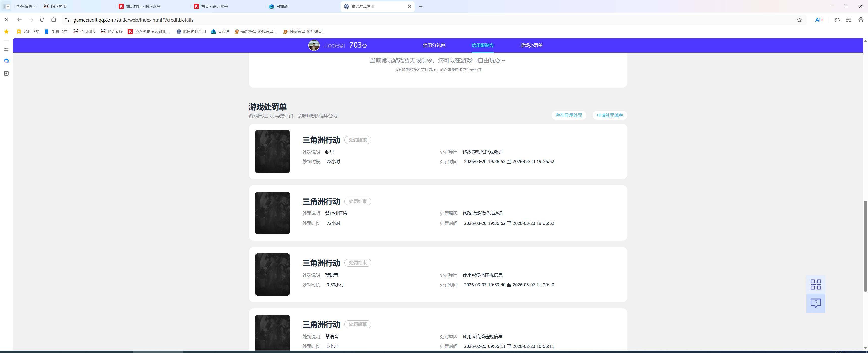Click game thumbnail of the 1小时 禁语音 penalty

(x=272, y=333)
